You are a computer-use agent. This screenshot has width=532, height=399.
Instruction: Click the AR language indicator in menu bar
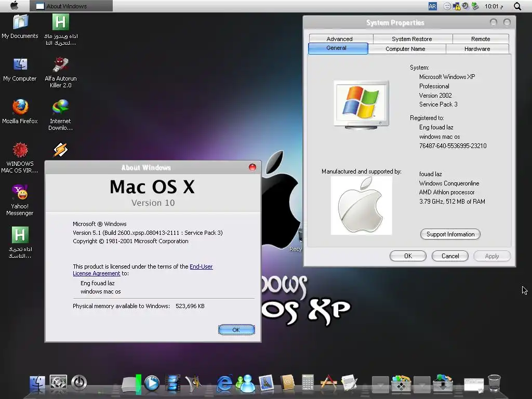(432, 6)
